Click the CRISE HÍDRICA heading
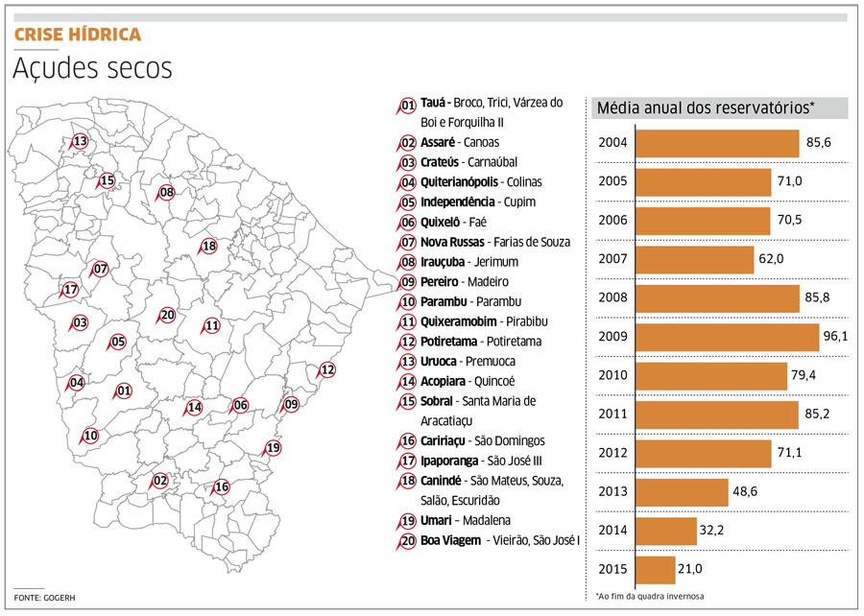864x616 pixels. tap(78, 36)
